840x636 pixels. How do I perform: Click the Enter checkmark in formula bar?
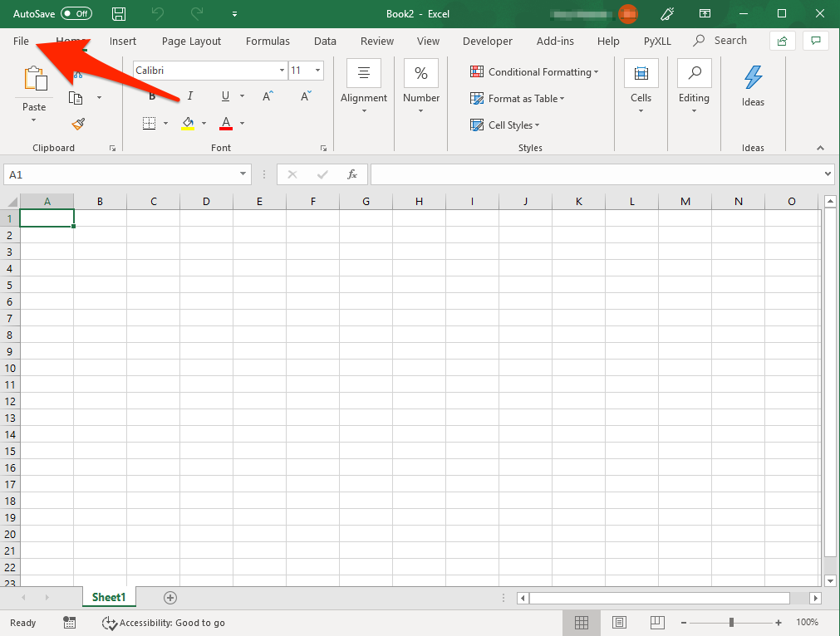(322, 174)
